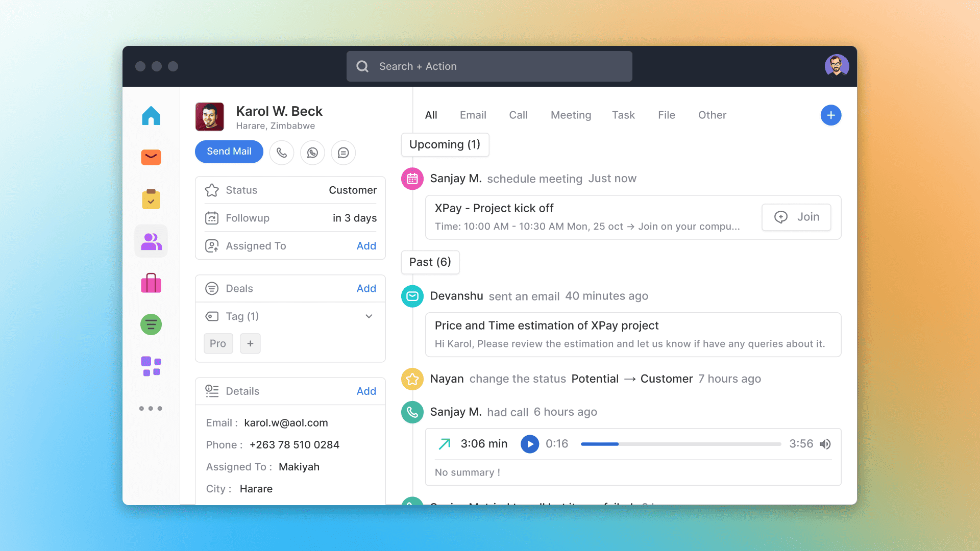Join the XPay project kick off meeting
The width and height of the screenshot is (980, 551).
pyautogui.click(x=796, y=217)
